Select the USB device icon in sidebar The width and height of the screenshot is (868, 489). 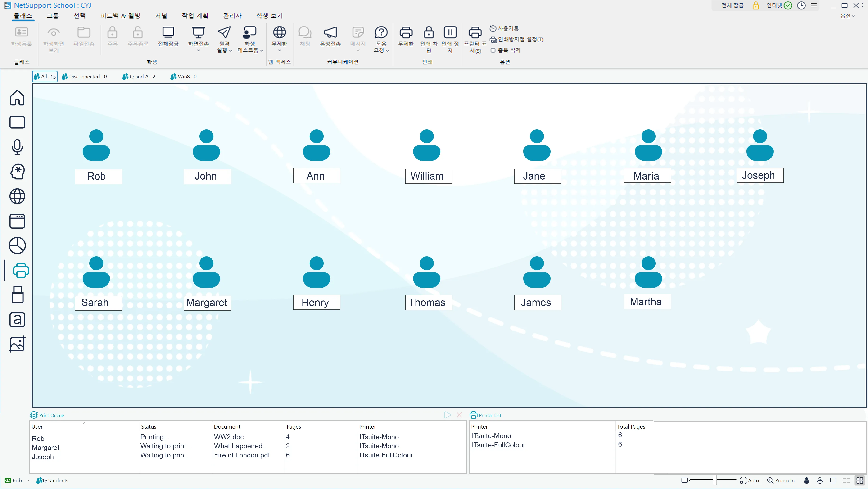[x=17, y=295]
